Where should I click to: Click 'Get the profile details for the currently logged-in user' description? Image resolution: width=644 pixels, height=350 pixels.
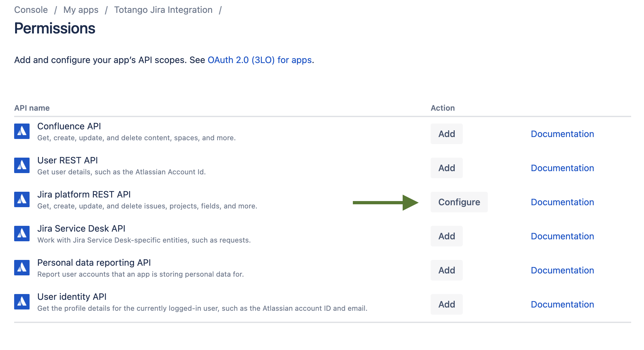pos(202,308)
